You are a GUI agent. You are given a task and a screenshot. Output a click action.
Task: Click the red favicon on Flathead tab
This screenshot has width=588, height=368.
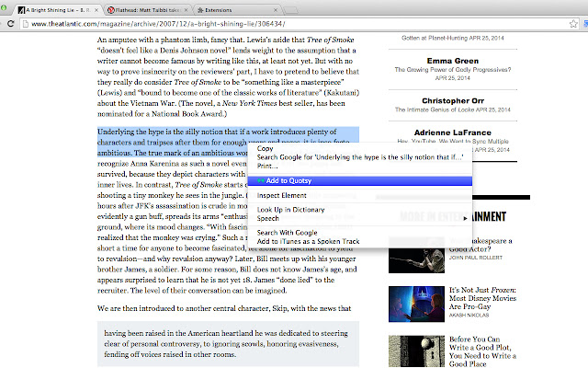110,10
